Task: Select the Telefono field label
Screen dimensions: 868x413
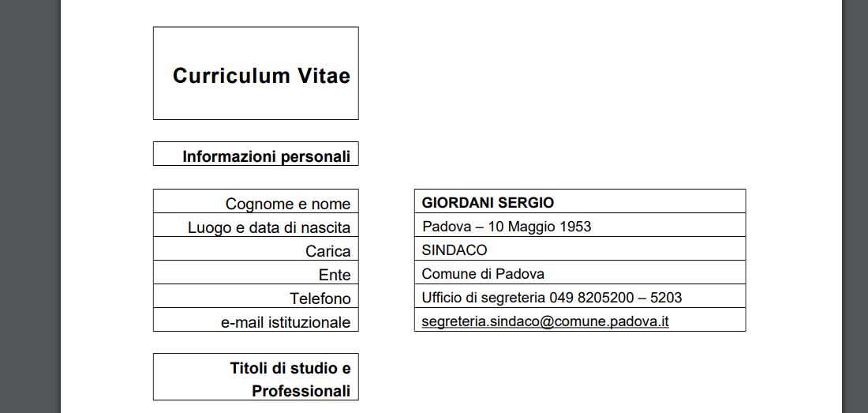Action: tap(320, 298)
